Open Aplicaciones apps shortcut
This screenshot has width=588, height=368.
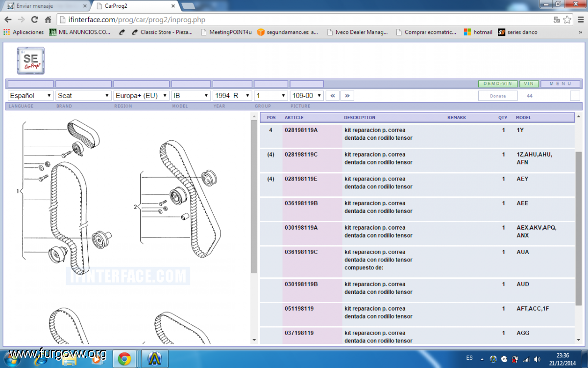pyautogui.click(x=24, y=32)
